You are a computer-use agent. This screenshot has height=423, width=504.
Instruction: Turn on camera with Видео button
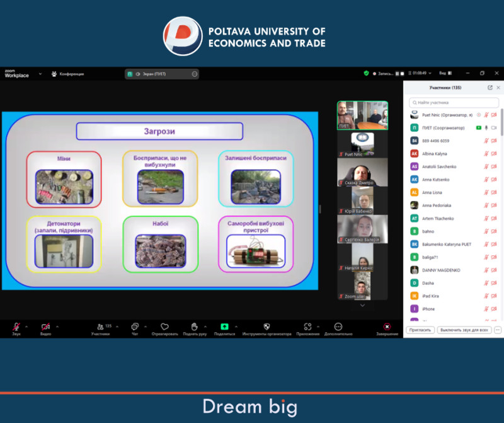pos(45,327)
